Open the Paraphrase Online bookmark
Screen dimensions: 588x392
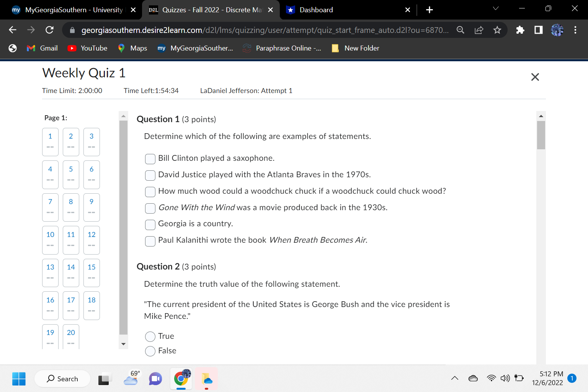pos(282,48)
